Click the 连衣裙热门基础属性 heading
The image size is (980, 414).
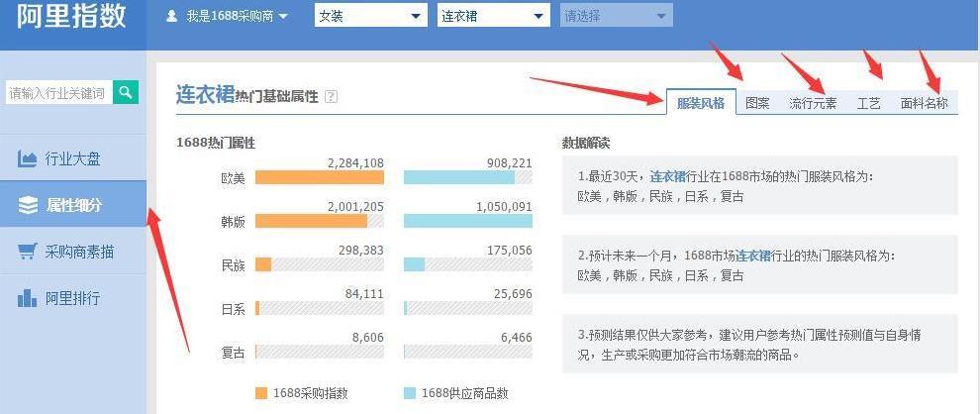(x=247, y=95)
